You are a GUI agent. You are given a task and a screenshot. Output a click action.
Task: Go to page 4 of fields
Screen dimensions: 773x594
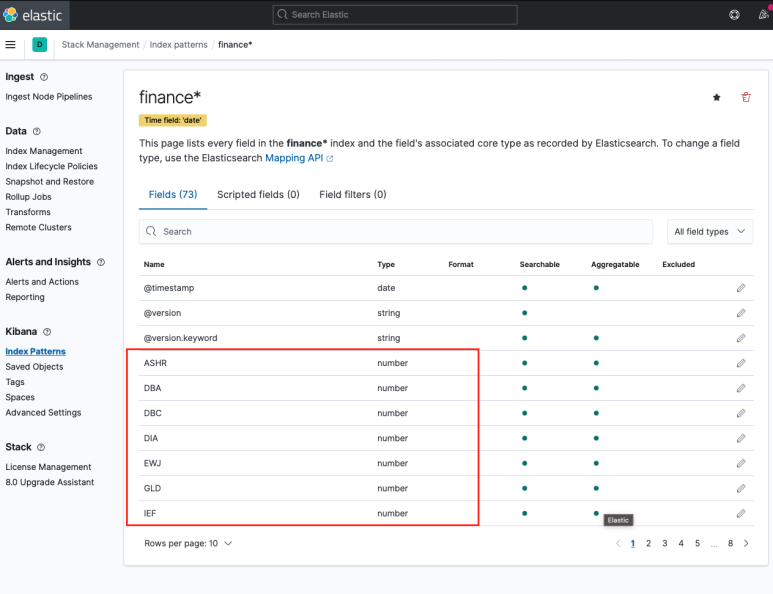681,543
